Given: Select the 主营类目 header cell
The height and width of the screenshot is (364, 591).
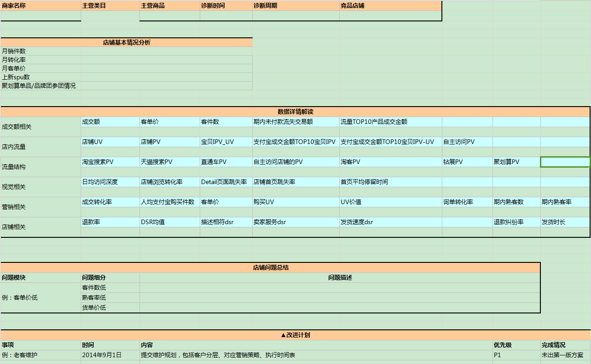Looking at the screenshot, I should pyautogui.click(x=110, y=6).
